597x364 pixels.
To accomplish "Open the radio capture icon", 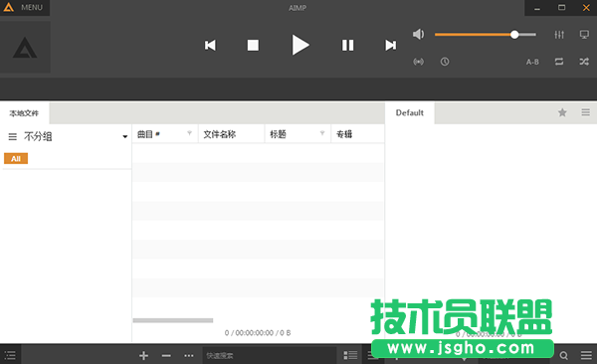I will 419,62.
